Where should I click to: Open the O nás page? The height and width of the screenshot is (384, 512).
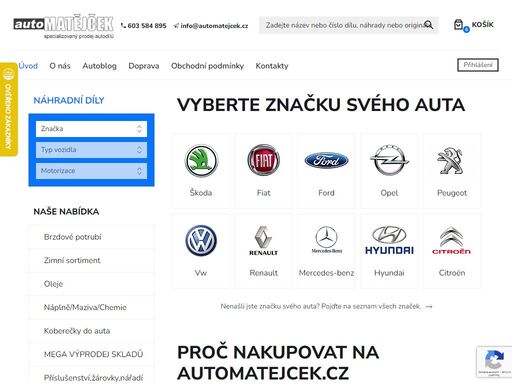[x=60, y=66]
